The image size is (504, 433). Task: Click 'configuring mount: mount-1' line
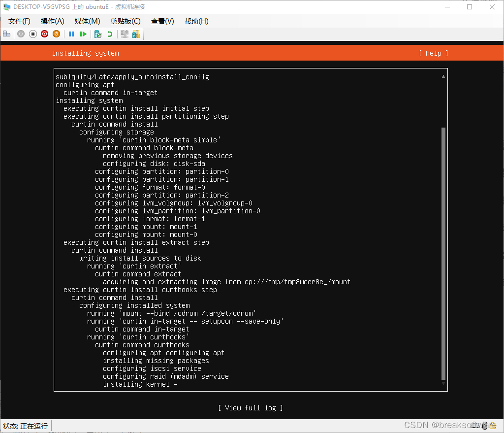coord(146,227)
